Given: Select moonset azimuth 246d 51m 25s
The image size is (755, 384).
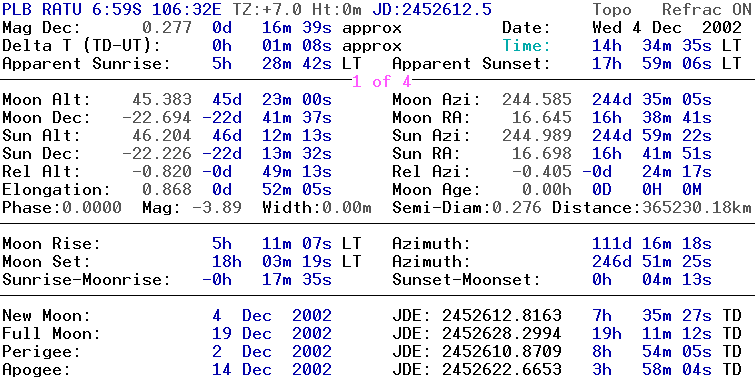Looking at the screenshot, I should click(652, 262).
